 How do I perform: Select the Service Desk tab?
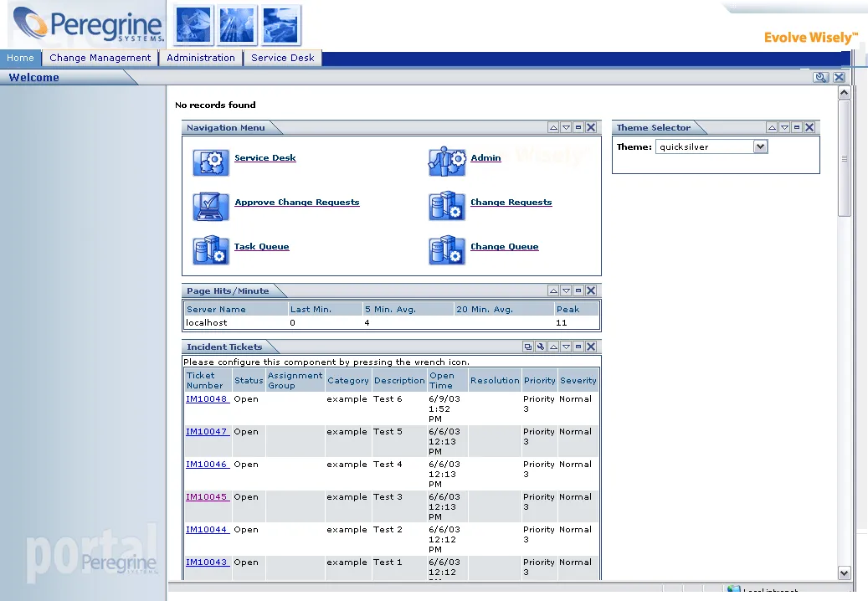click(283, 58)
